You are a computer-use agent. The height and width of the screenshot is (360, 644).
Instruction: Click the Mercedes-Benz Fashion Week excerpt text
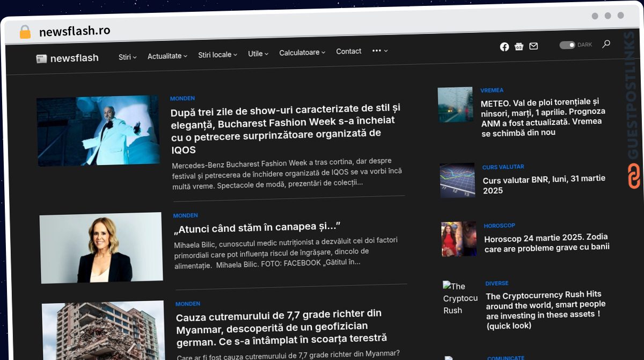287,172
